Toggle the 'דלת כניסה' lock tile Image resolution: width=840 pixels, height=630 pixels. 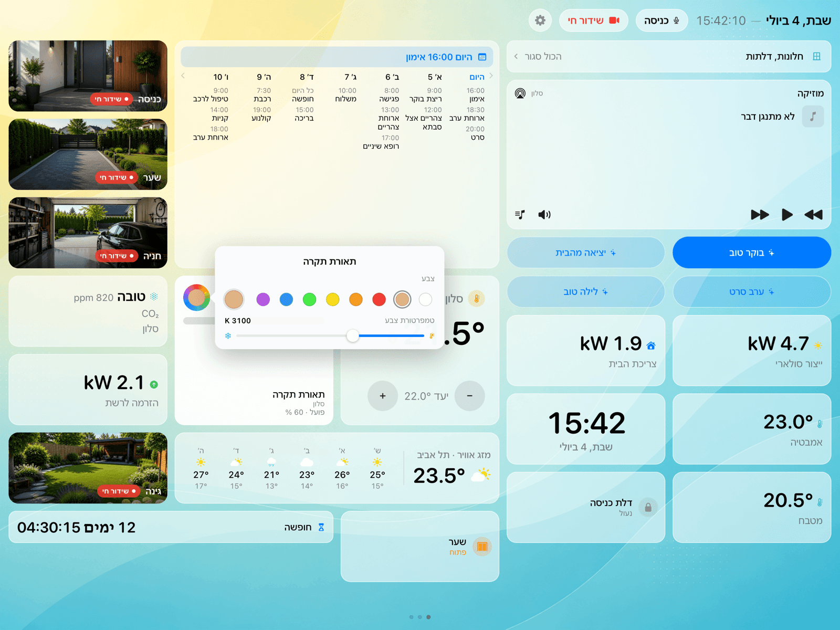[x=586, y=507]
